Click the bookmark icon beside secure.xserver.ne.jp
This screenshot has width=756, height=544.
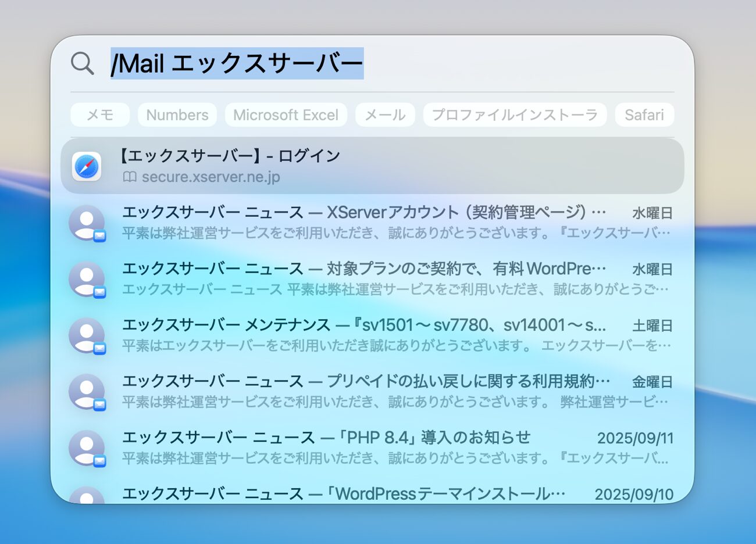point(129,177)
